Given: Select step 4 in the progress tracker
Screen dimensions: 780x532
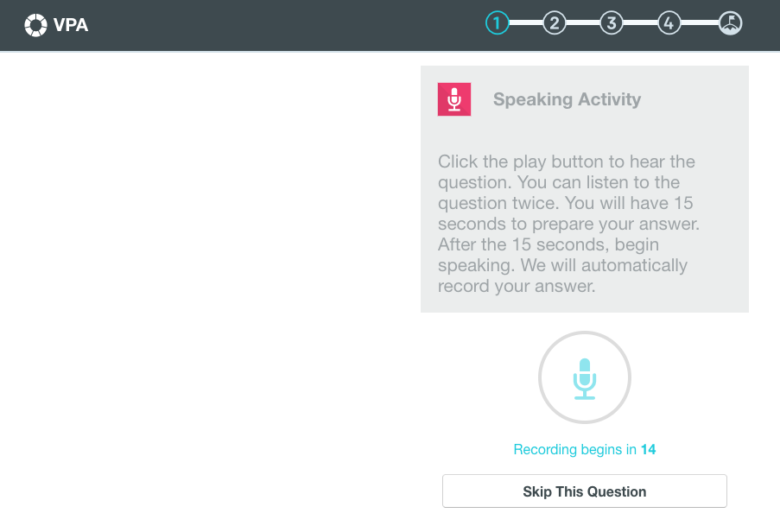Looking at the screenshot, I should click(669, 22).
